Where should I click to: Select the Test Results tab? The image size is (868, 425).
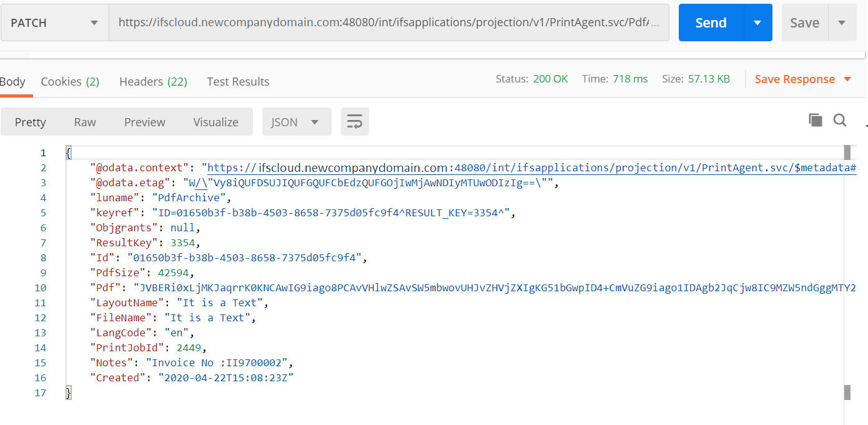coord(238,82)
